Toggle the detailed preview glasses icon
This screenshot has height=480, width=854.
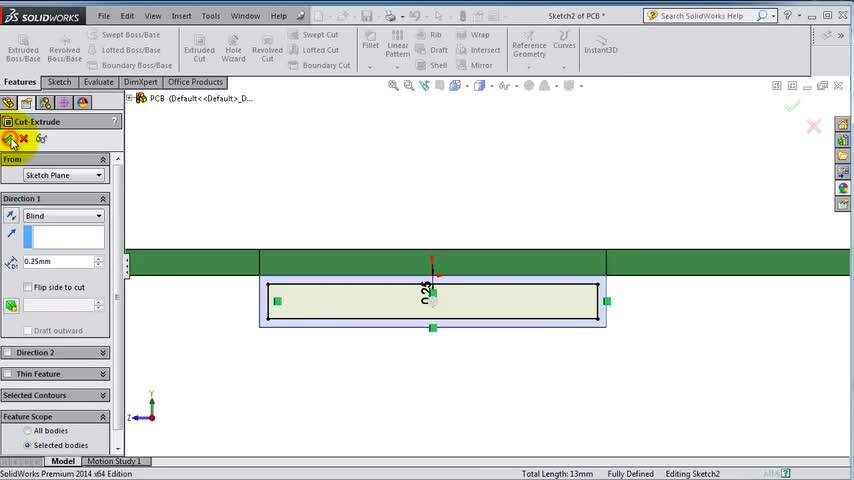click(x=41, y=139)
